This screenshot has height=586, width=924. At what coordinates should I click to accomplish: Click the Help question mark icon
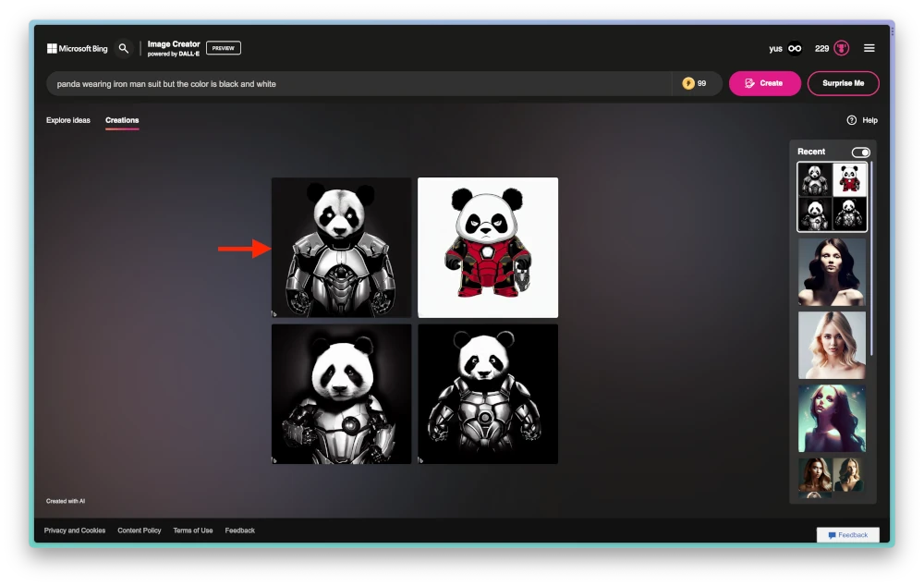(851, 120)
